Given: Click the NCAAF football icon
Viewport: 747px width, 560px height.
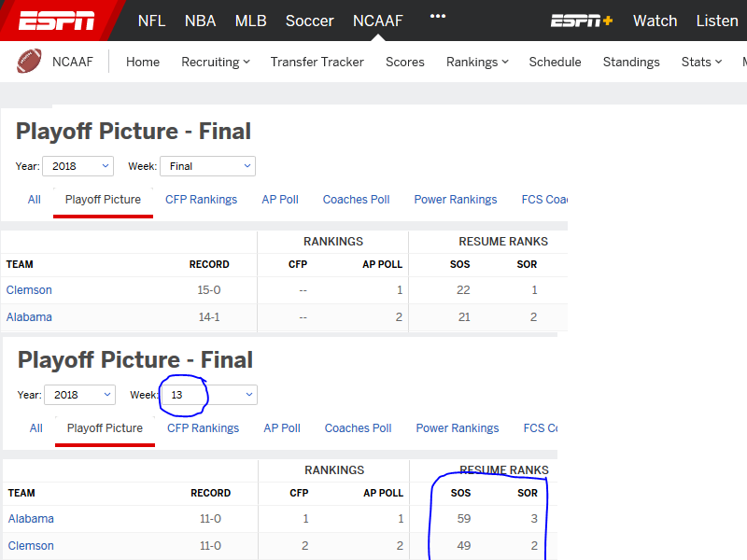Looking at the screenshot, I should click(x=29, y=61).
